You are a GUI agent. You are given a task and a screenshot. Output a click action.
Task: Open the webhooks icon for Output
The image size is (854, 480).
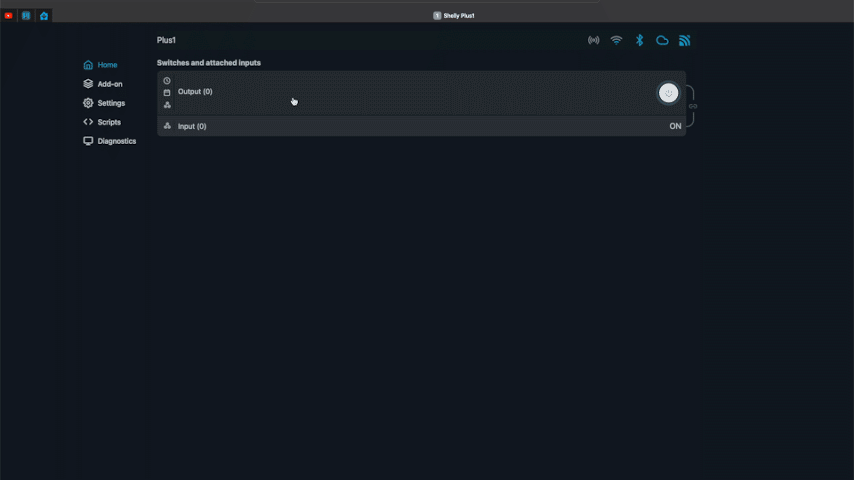[167, 105]
